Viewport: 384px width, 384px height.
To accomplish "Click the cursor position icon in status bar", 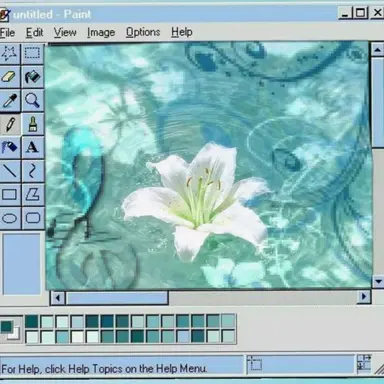I will point(255,364).
